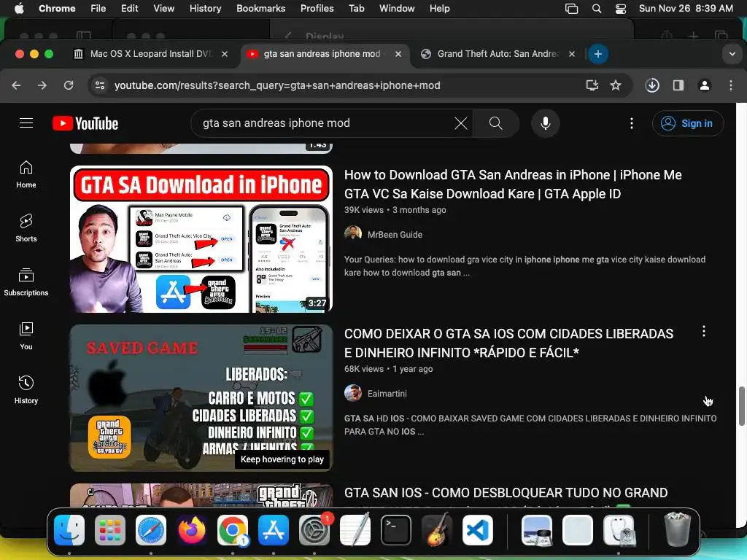Open a new tab with the plus button

(598, 54)
